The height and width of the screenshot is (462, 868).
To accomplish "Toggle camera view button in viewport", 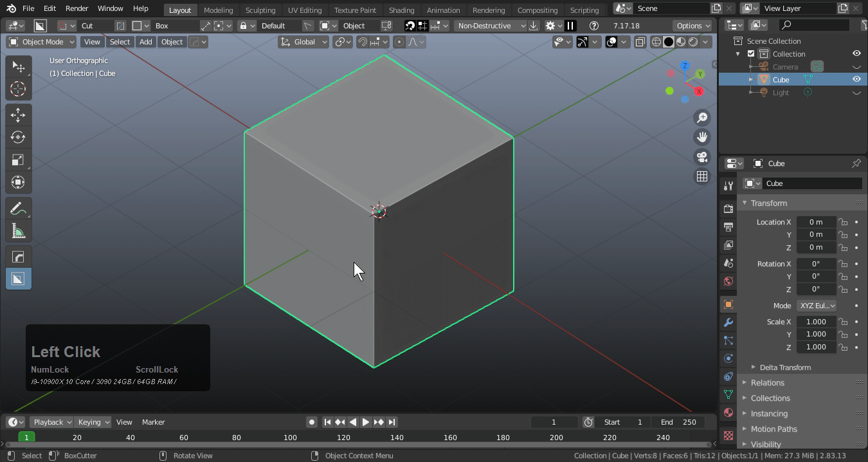I will tap(702, 156).
